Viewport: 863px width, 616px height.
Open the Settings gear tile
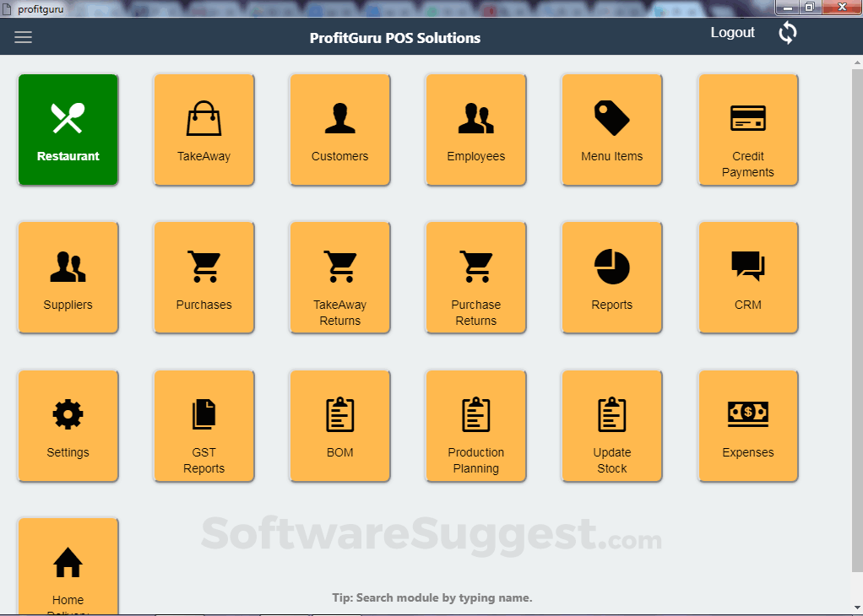click(68, 426)
